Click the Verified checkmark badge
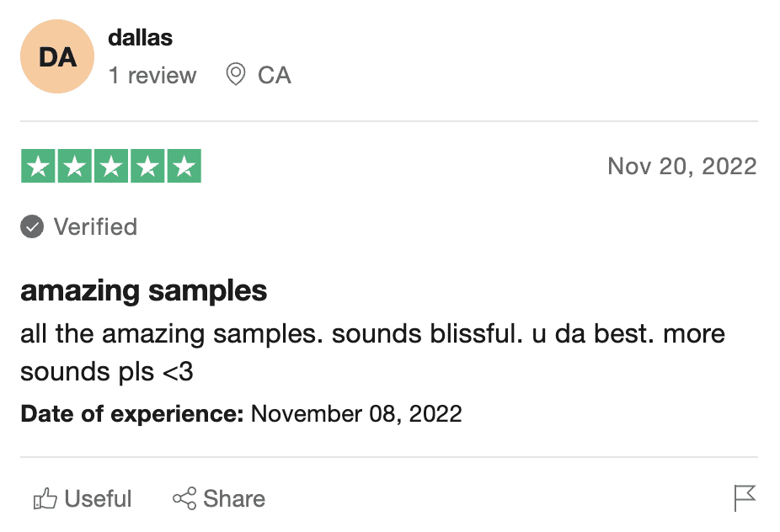This screenshot has height=532, width=780. [x=32, y=226]
